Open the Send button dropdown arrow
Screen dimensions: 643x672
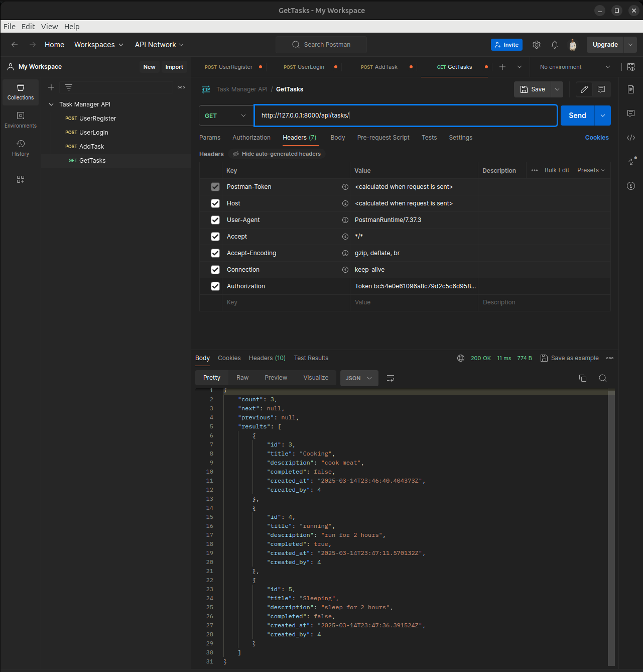click(x=603, y=116)
